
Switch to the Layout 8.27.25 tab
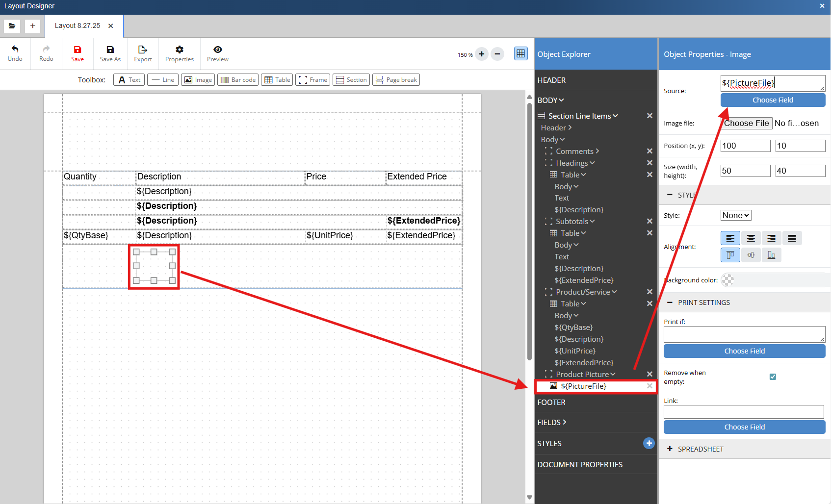(x=78, y=26)
